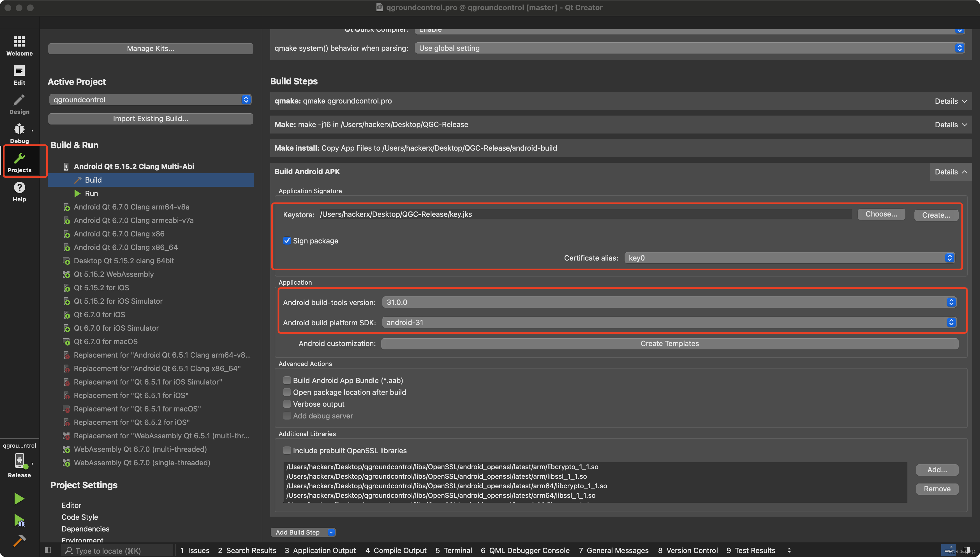Open the kit selector showing Release
The width and height of the screenshot is (980, 557).
19,461
